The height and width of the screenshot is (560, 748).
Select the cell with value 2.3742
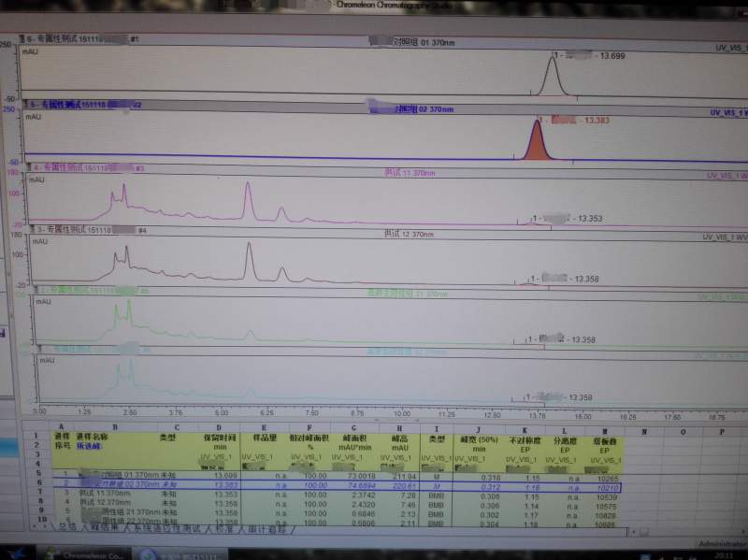pos(354,495)
